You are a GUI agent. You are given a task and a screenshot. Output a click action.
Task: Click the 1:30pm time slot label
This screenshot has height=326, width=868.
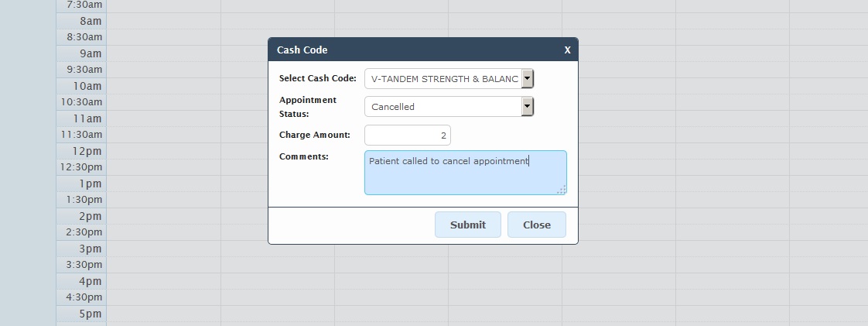click(84, 200)
